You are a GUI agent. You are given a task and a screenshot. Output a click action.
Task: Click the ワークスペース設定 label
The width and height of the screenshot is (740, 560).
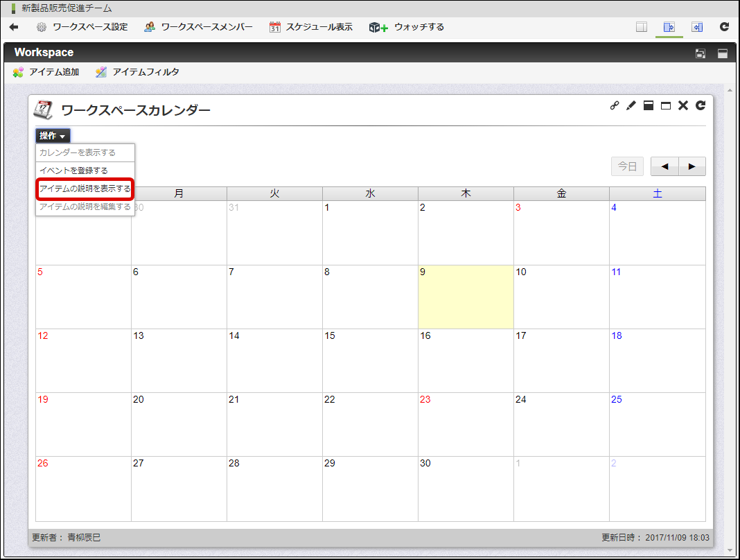90,28
